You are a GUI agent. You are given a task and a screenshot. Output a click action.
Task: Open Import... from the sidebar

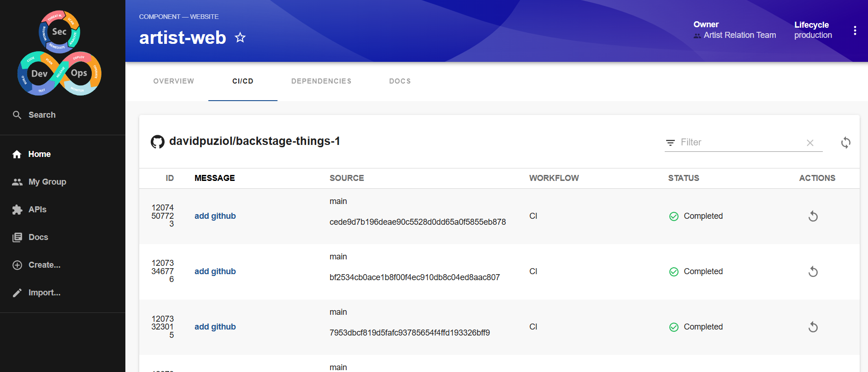pyautogui.click(x=44, y=293)
